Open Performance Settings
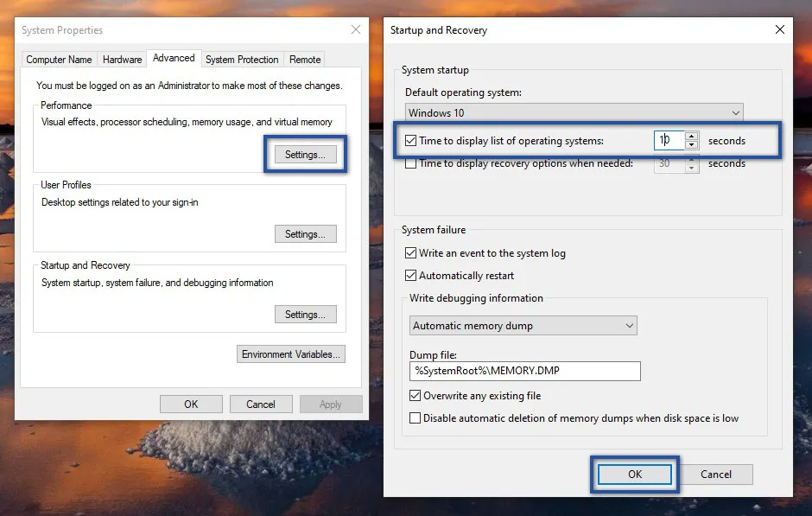This screenshot has width=812, height=516. click(304, 154)
